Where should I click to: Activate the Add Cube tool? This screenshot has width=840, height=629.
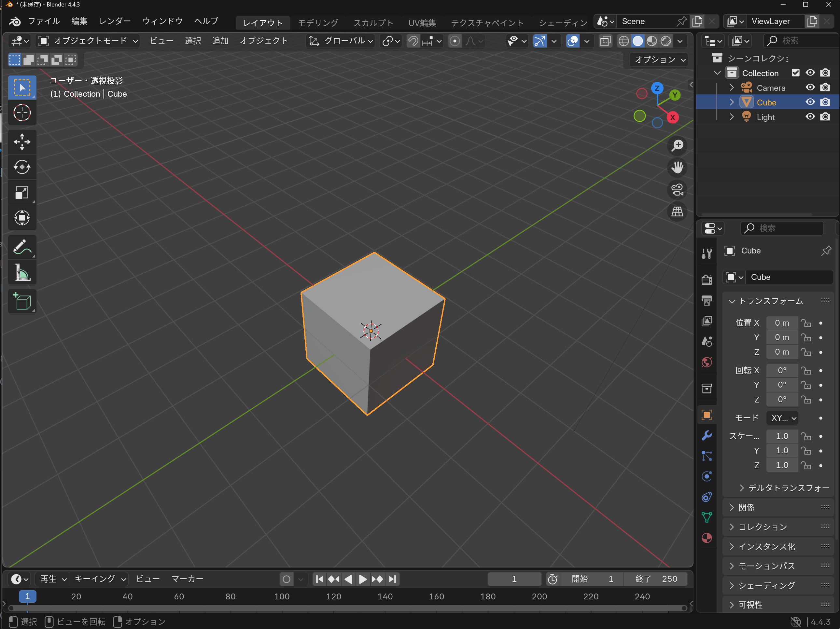click(22, 301)
